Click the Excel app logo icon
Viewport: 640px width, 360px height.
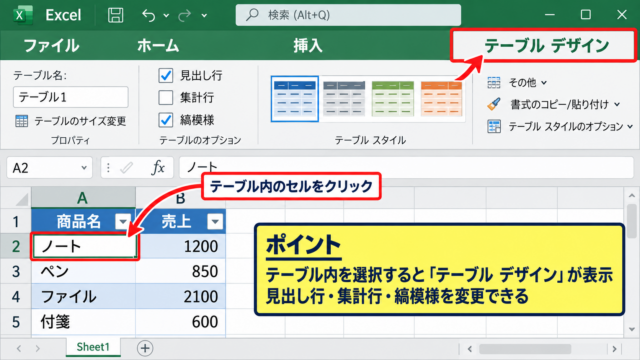[22, 15]
